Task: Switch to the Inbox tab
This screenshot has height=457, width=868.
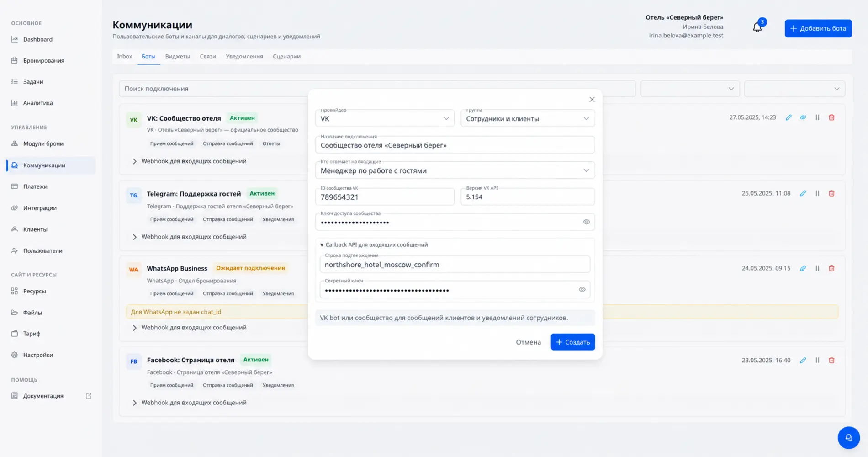Action: click(x=124, y=57)
